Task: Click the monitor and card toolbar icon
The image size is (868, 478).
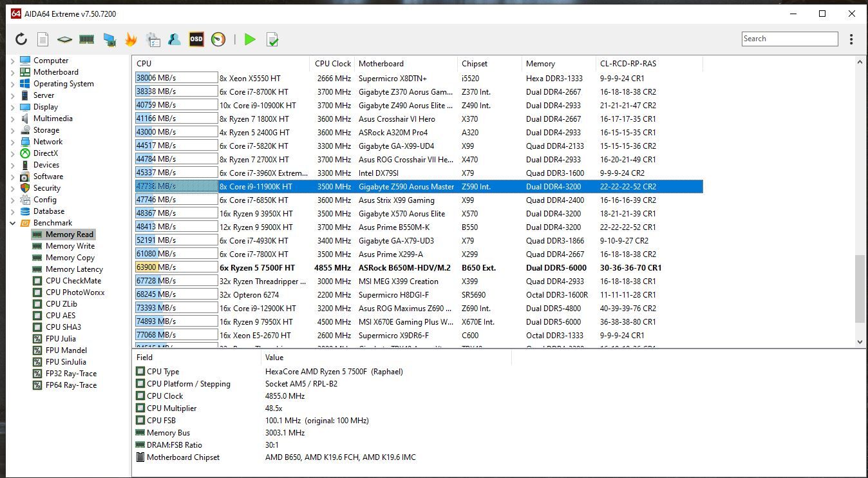Action: [x=109, y=40]
